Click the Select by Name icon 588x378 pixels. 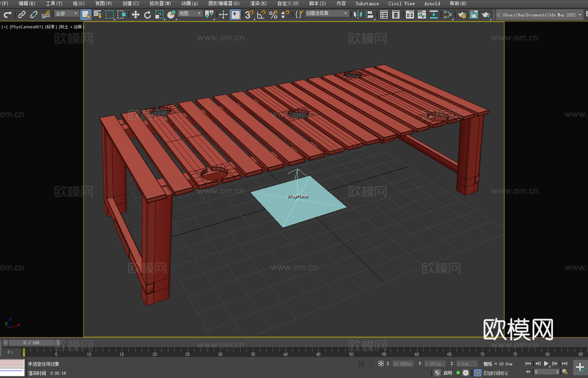pyautogui.click(x=98, y=14)
